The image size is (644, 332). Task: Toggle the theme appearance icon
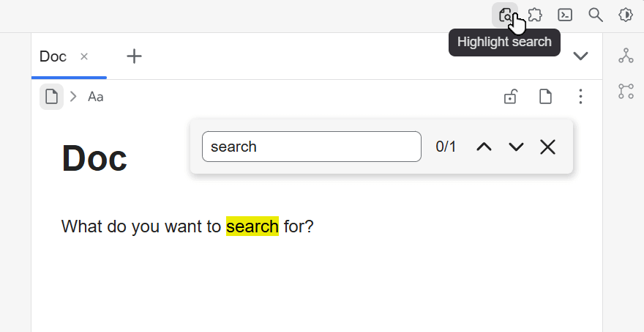pyautogui.click(x=626, y=15)
